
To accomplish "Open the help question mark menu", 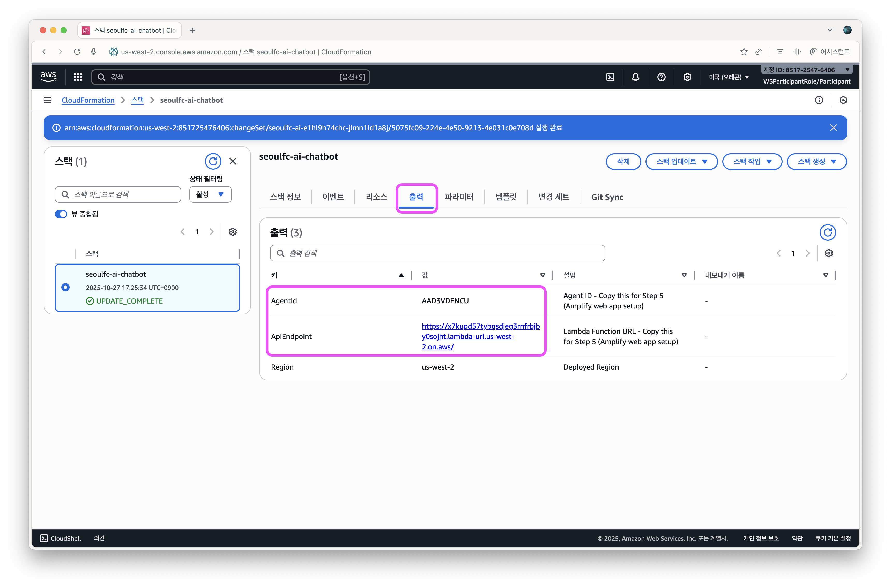I will click(662, 77).
